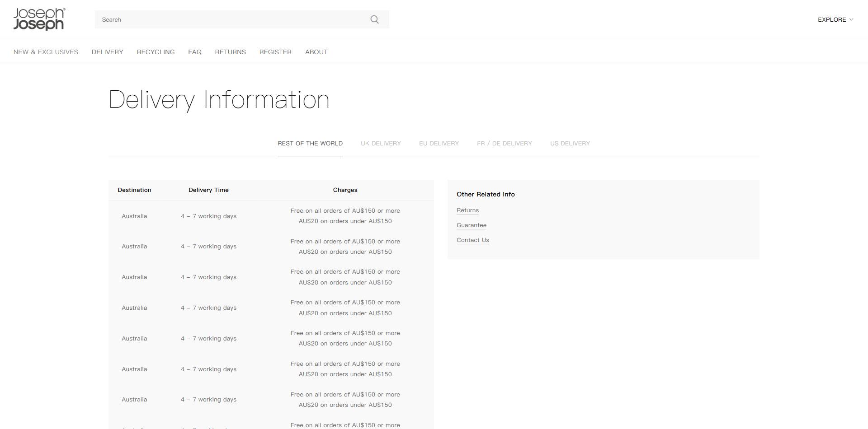Viewport: 868px width, 429px height.
Task: Click the Delivery Time column header
Action: pyautogui.click(x=208, y=190)
